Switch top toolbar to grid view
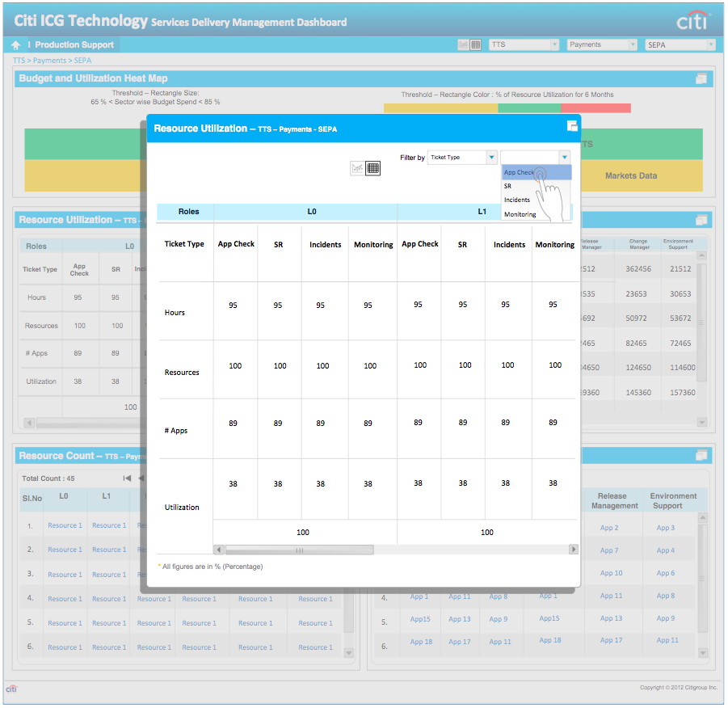Viewport: 728px width, 708px height. [x=476, y=44]
